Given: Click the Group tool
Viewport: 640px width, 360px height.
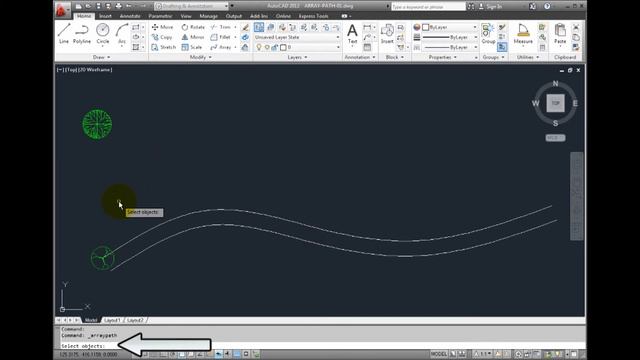Looking at the screenshot, I should pyautogui.click(x=488, y=33).
